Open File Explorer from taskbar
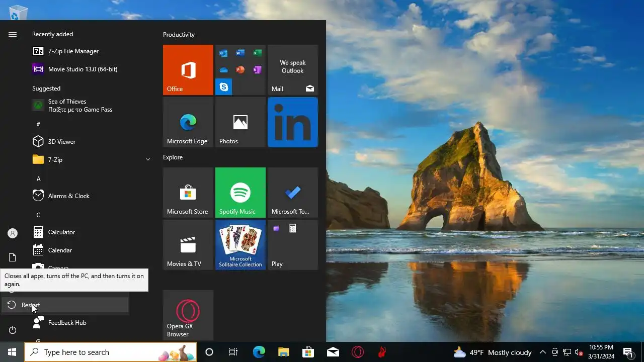644x362 pixels. tap(283, 352)
